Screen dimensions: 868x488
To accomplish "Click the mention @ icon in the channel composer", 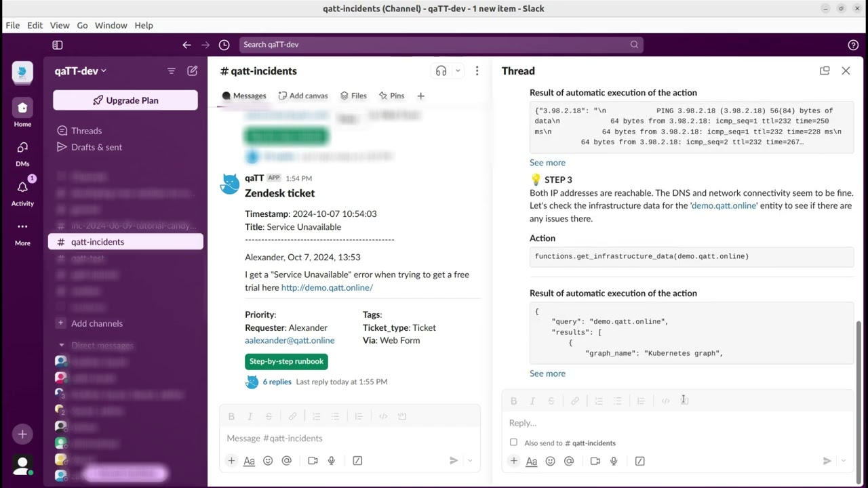I will point(286,461).
